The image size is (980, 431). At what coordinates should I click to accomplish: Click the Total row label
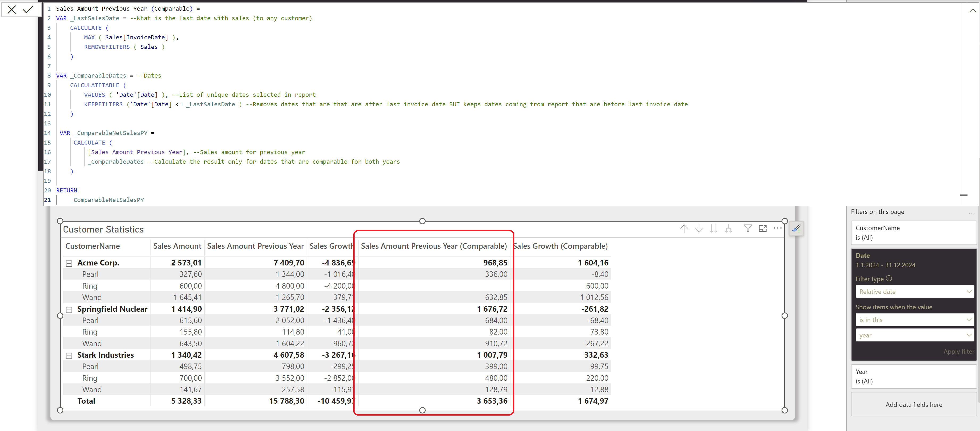(x=86, y=401)
